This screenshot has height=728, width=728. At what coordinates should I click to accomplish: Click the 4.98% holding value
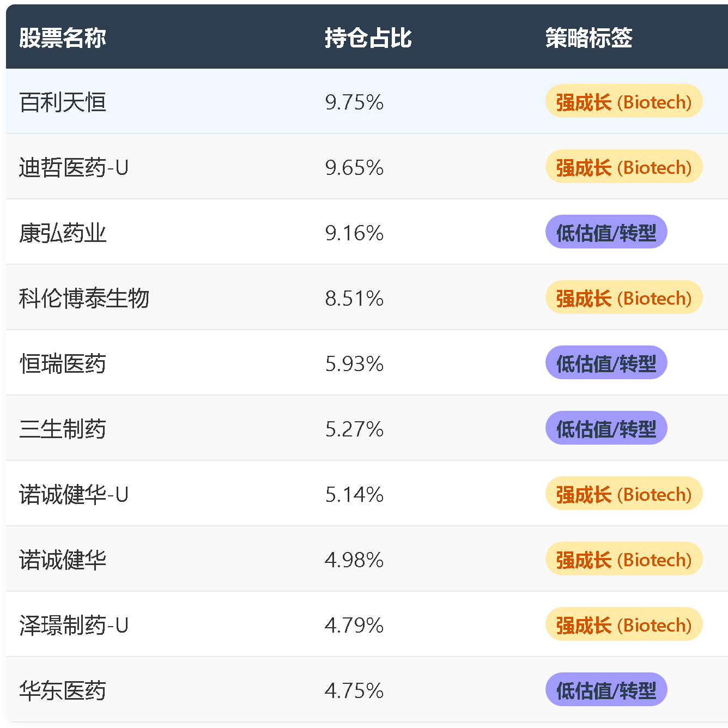(x=354, y=560)
